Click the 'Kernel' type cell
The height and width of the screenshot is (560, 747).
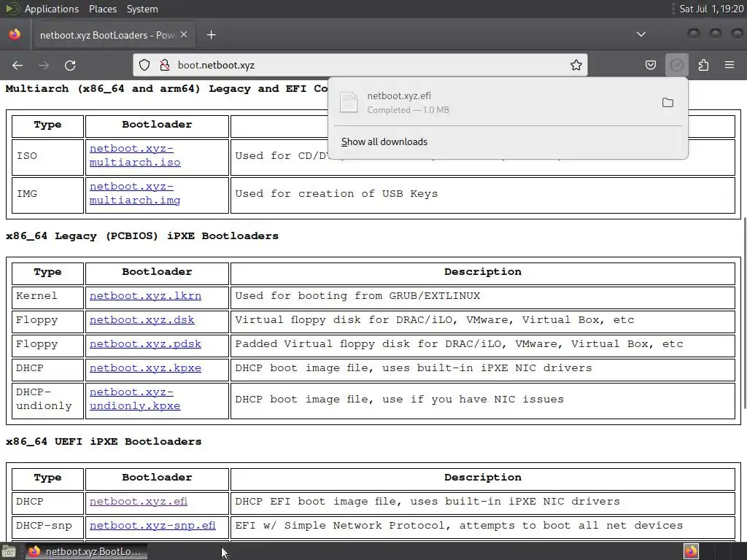(47, 296)
